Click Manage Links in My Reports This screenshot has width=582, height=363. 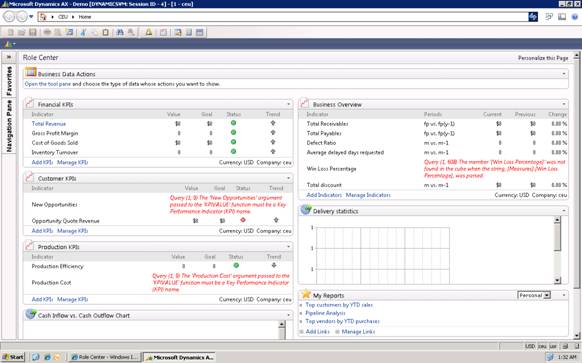pyautogui.click(x=358, y=331)
